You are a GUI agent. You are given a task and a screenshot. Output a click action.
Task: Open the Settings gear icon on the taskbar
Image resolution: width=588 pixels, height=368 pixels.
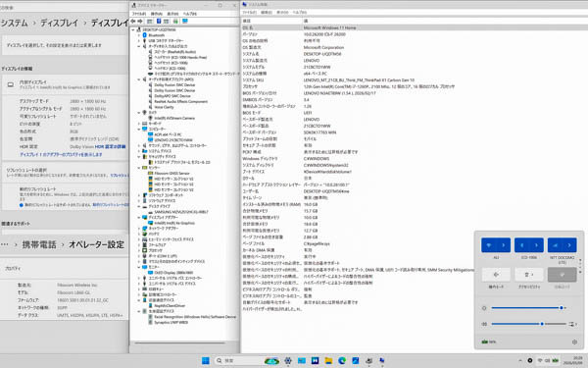(288, 360)
